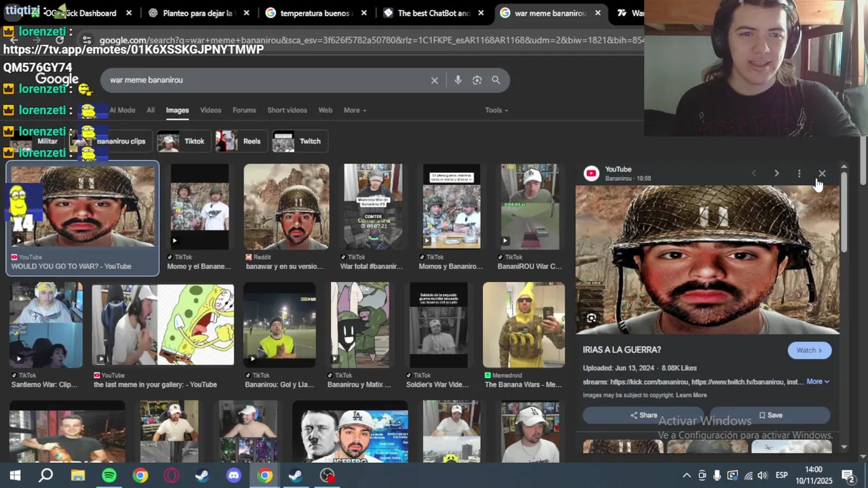Viewport: 868px width, 488px height.
Task: Click the large soldier helmet preview image
Action: pyautogui.click(x=707, y=260)
